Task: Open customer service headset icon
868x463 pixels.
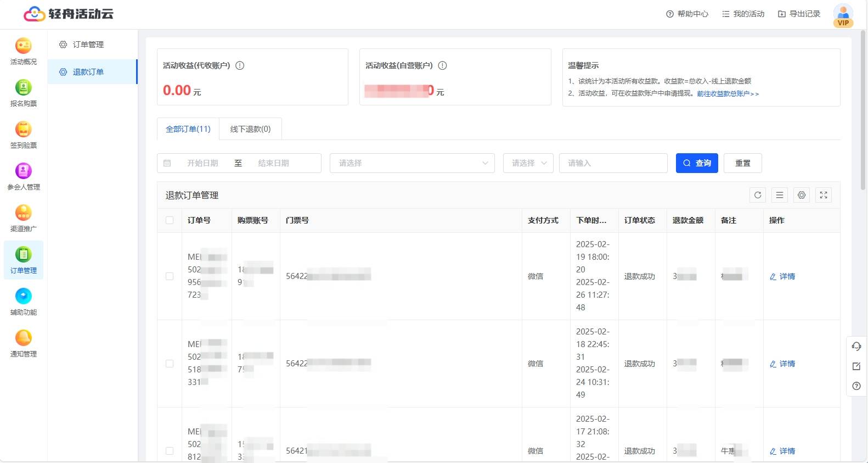Action: (856, 346)
